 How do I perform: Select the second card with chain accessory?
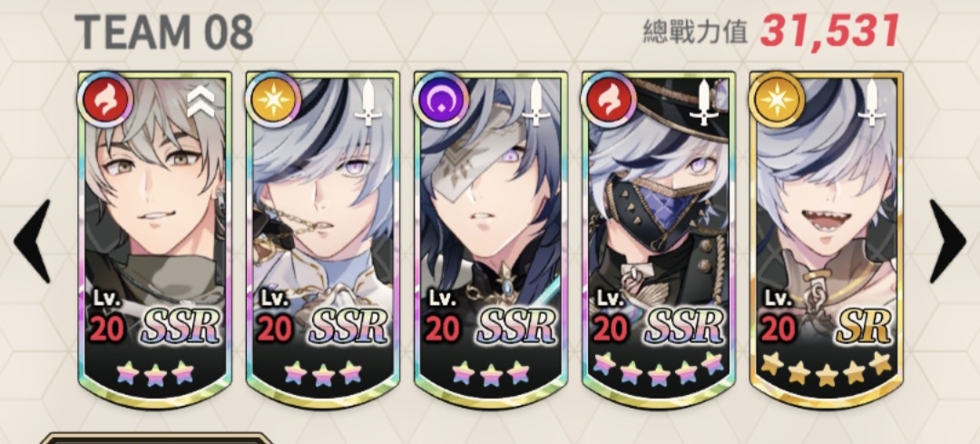click(322, 240)
